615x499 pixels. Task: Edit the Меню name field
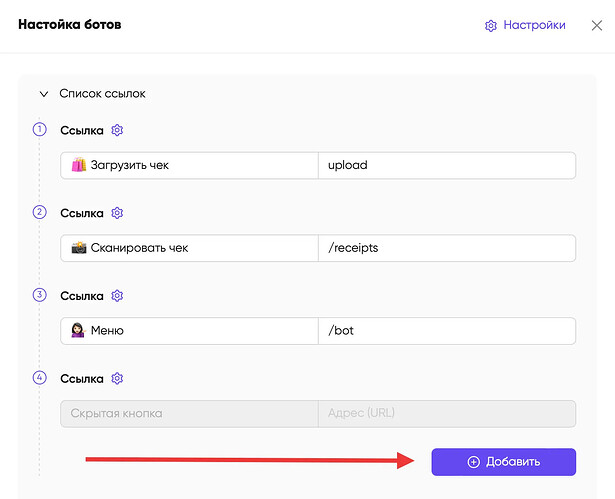pyautogui.click(x=189, y=331)
